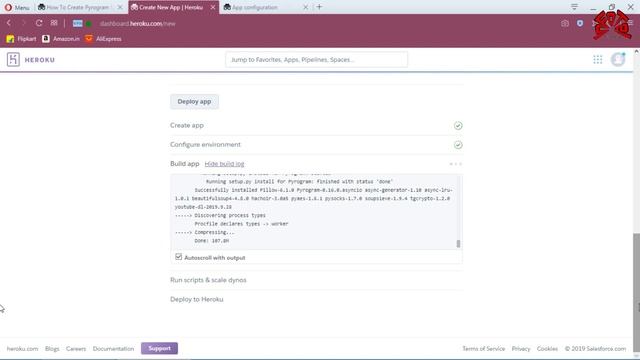Open the user avatar account menu

pyautogui.click(x=618, y=60)
